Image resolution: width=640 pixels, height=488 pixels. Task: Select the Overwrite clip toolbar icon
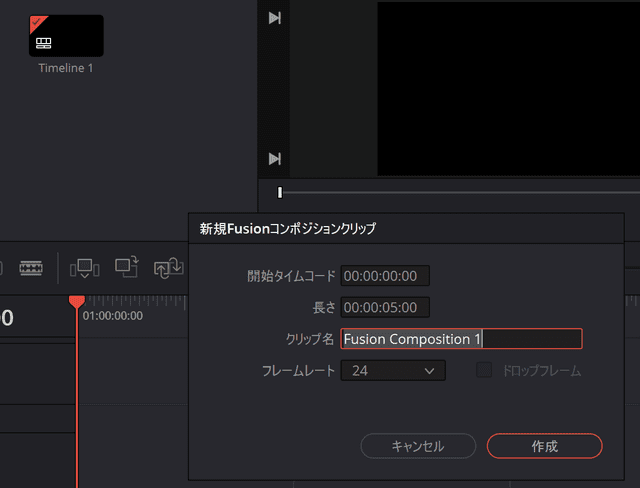[127, 267]
